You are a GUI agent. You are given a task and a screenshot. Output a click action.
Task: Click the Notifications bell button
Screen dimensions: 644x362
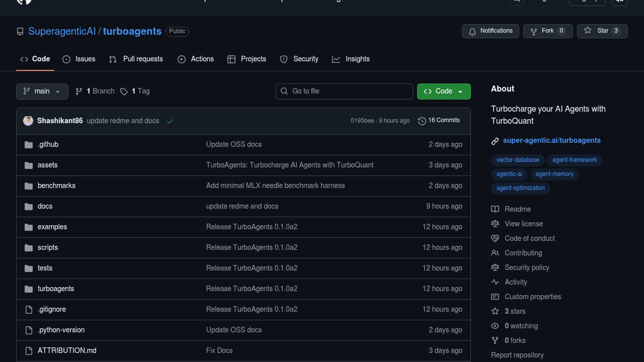click(x=490, y=31)
